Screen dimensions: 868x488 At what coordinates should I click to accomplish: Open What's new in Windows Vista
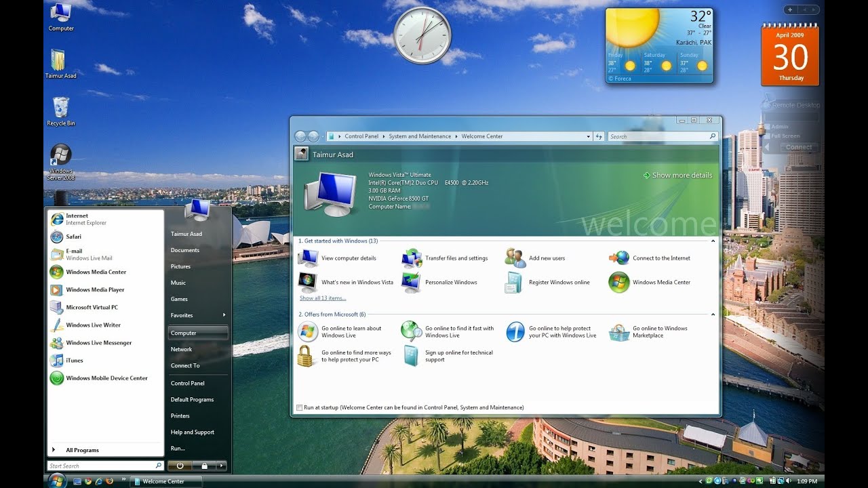pos(346,282)
